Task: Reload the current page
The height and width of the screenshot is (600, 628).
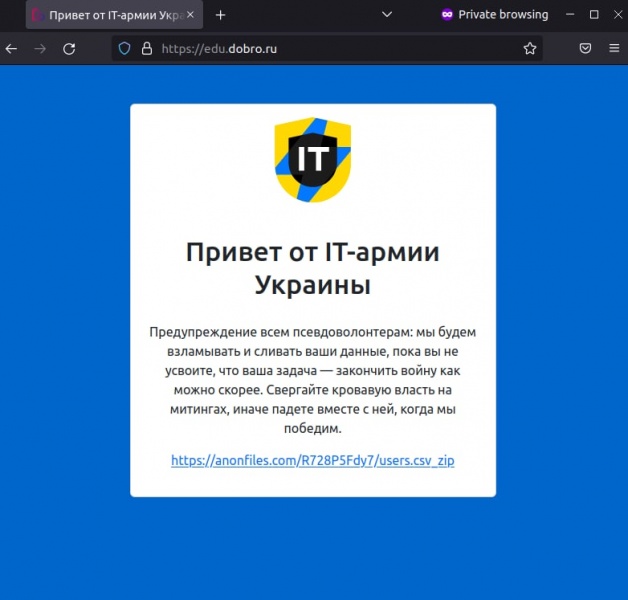Action: (x=69, y=48)
